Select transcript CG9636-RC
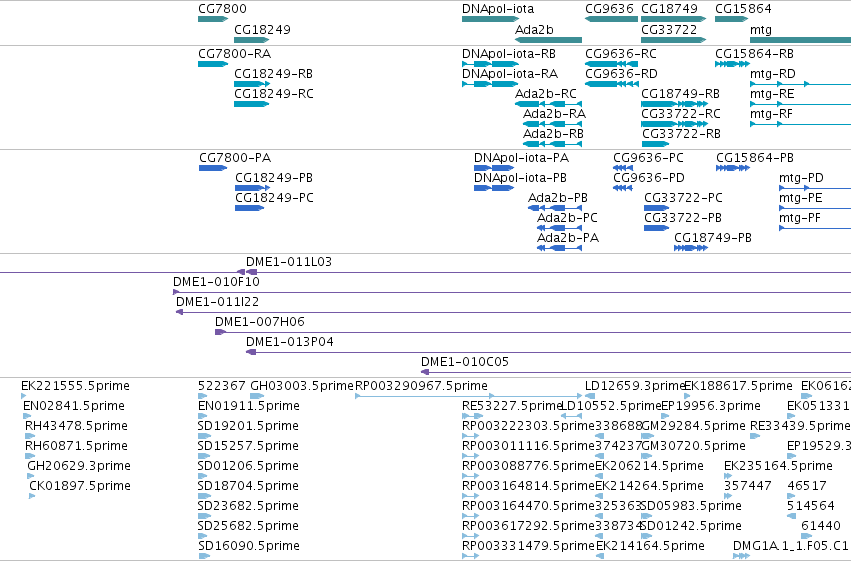The width and height of the screenshot is (851, 561). [x=611, y=64]
